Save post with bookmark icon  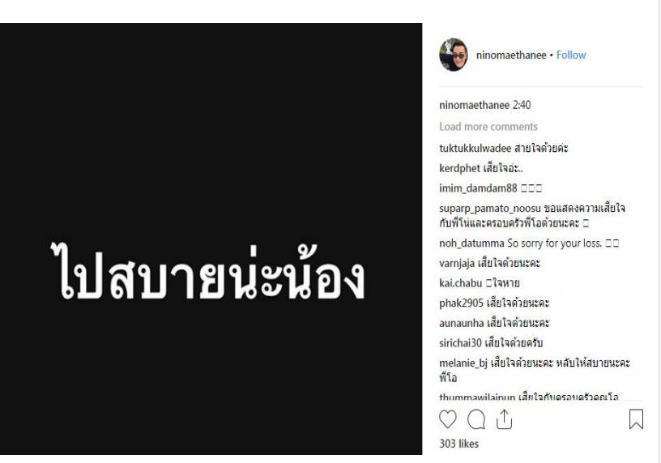click(x=636, y=419)
